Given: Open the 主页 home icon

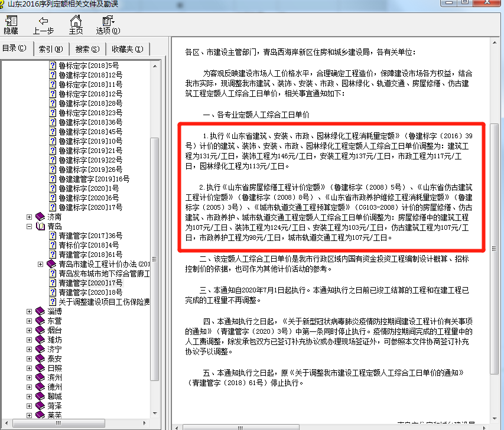Looking at the screenshot, I should pyautogui.click(x=76, y=21).
